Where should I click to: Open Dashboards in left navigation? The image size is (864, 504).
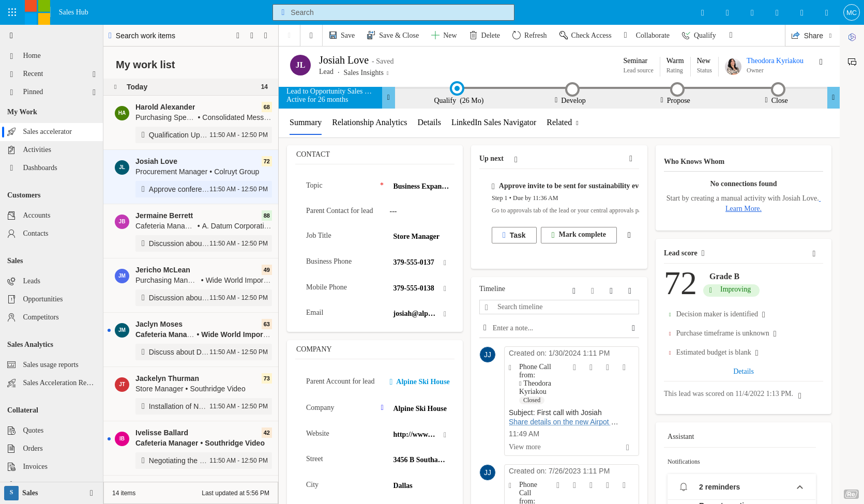coord(52,167)
